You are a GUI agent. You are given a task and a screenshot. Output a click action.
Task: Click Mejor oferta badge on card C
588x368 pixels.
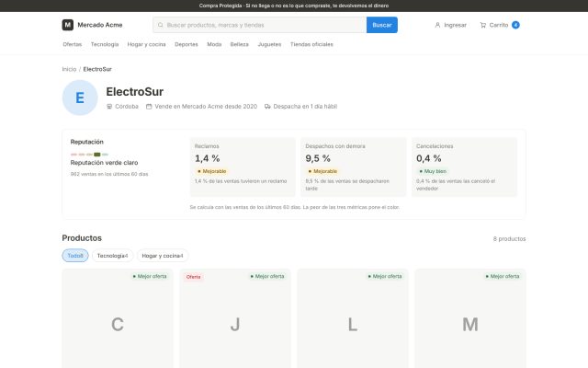click(x=150, y=276)
